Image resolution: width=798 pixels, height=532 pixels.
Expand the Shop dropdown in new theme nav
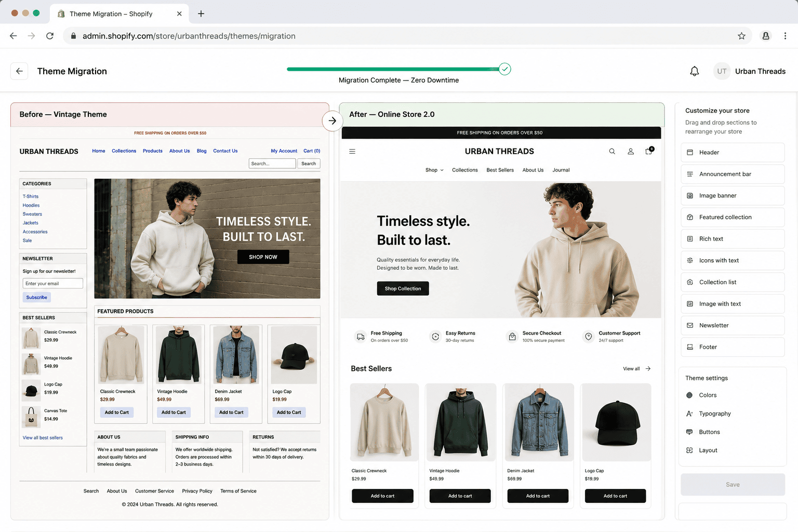coord(434,170)
